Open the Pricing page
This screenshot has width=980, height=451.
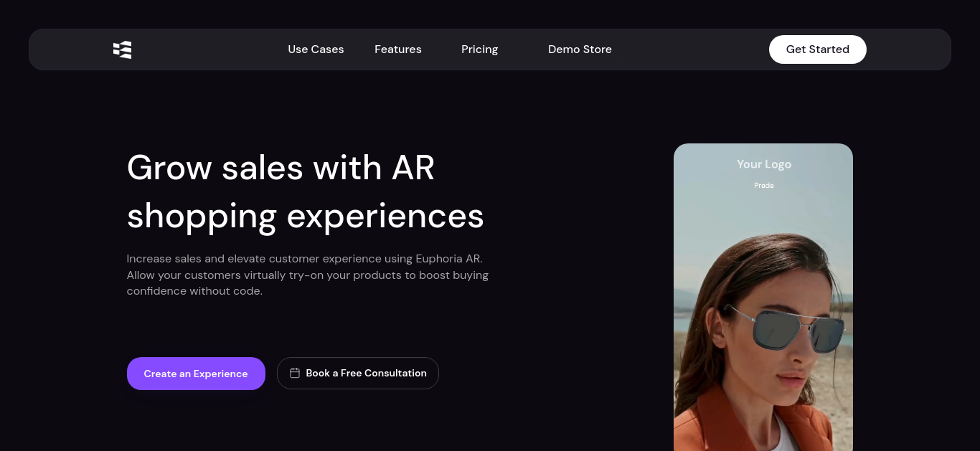pyautogui.click(x=479, y=49)
